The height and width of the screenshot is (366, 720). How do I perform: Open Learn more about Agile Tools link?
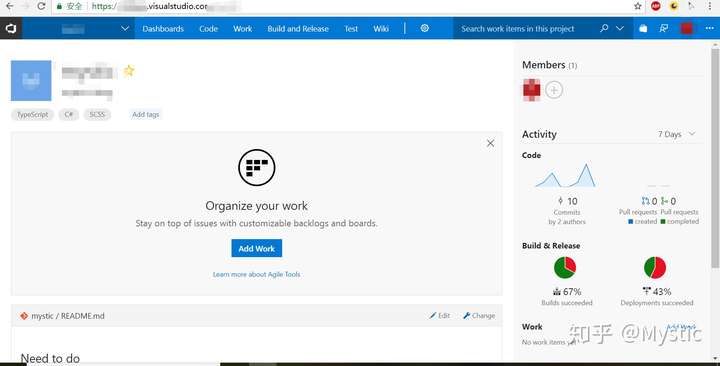[257, 274]
